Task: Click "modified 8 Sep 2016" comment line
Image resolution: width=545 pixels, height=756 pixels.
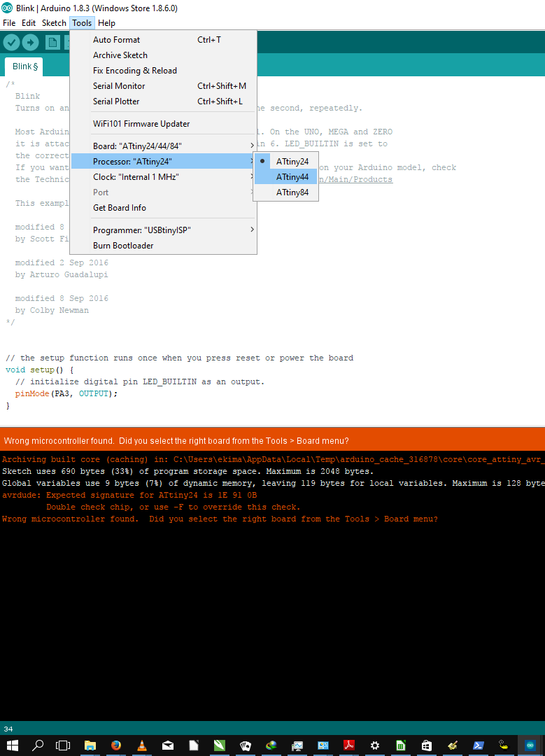Action: coord(62,298)
